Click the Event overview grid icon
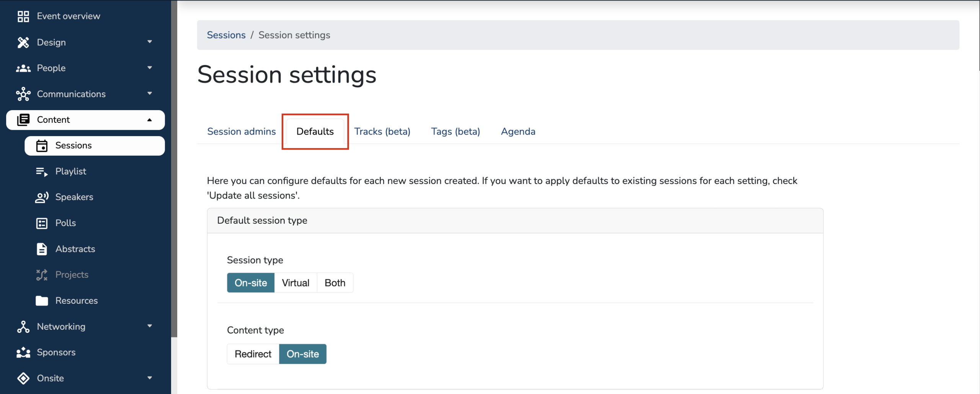Viewport: 980px width, 394px height. pyautogui.click(x=23, y=16)
